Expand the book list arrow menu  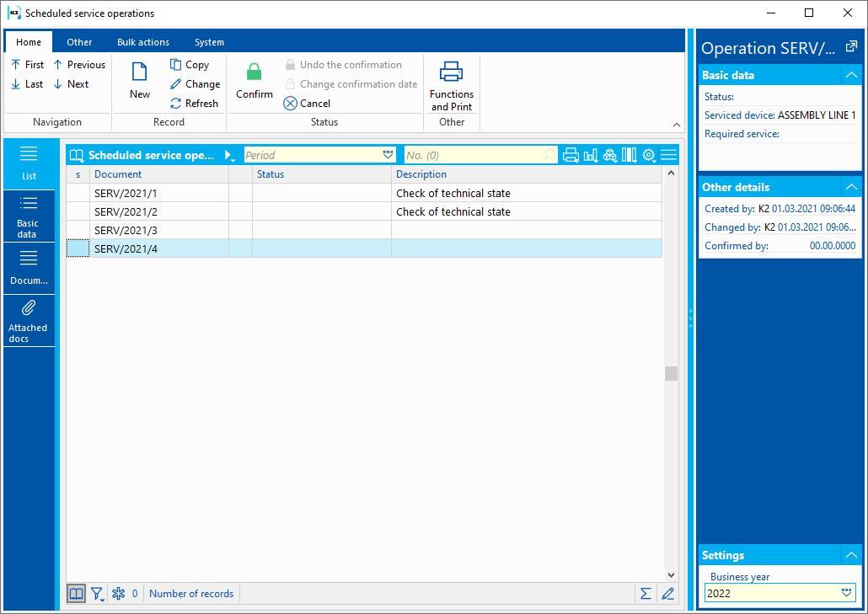coord(229,156)
